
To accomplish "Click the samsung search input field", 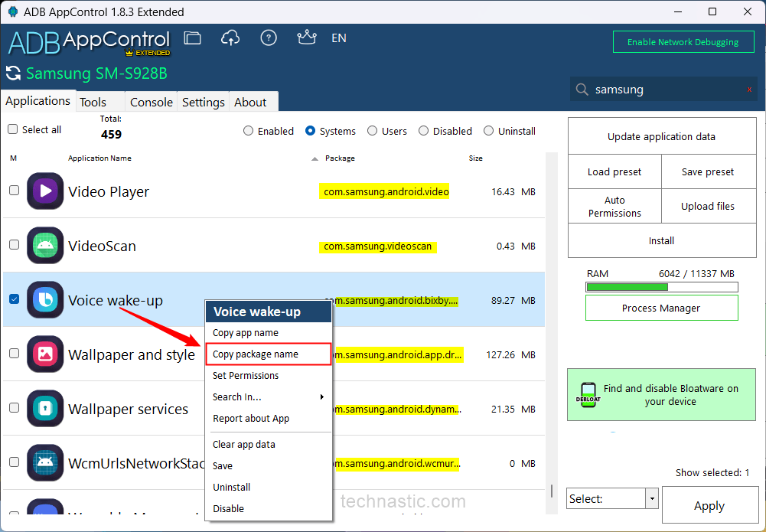I will pos(662,90).
